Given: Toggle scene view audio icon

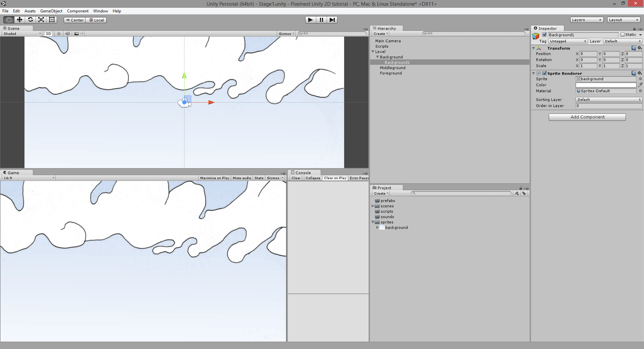Looking at the screenshot, I should pos(67,34).
